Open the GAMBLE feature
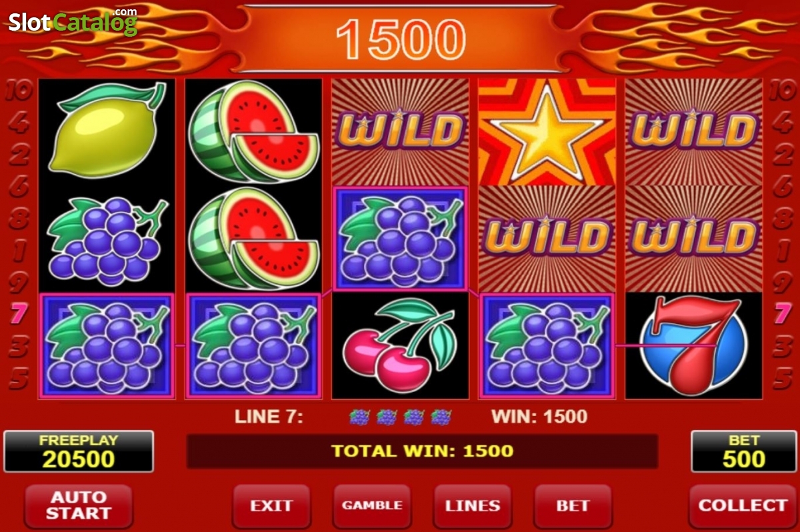 pyautogui.click(x=372, y=506)
